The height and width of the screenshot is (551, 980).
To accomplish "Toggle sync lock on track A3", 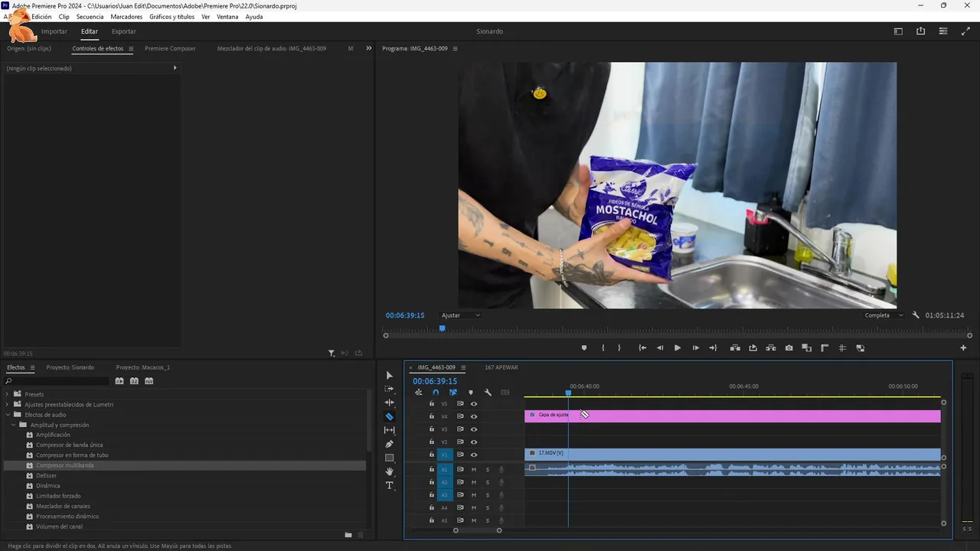I will pos(460,495).
